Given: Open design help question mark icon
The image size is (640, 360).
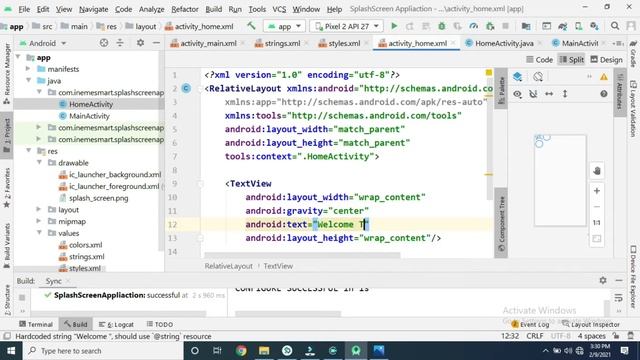Looking at the screenshot, I should 604,94.
